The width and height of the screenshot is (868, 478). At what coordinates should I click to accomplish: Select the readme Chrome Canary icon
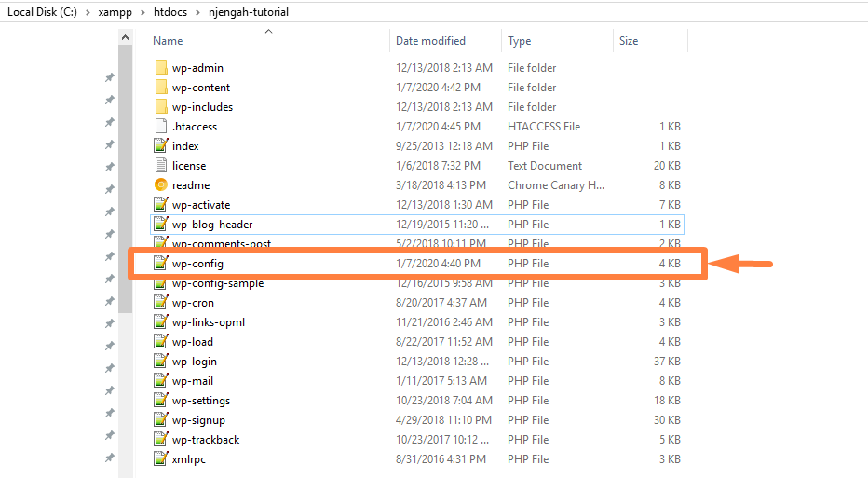[x=161, y=185]
